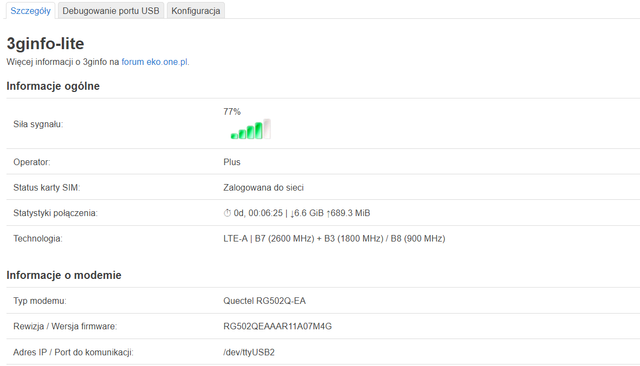Click the signal strength bars icon
Image resolution: width=640 pixels, height=366 pixels.
click(251, 129)
